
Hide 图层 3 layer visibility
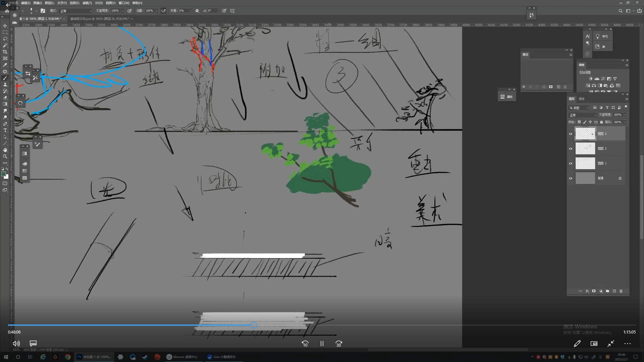point(571,134)
